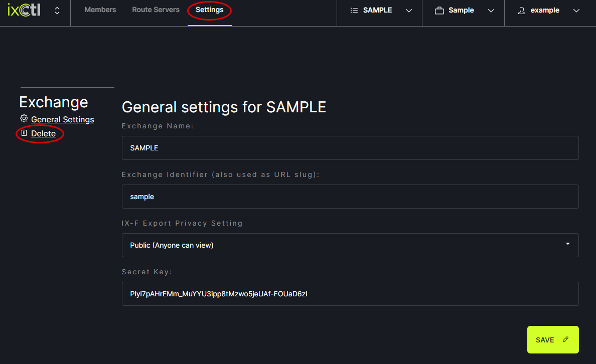
Task: Expand the example user menu chevron
Action: (576, 11)
